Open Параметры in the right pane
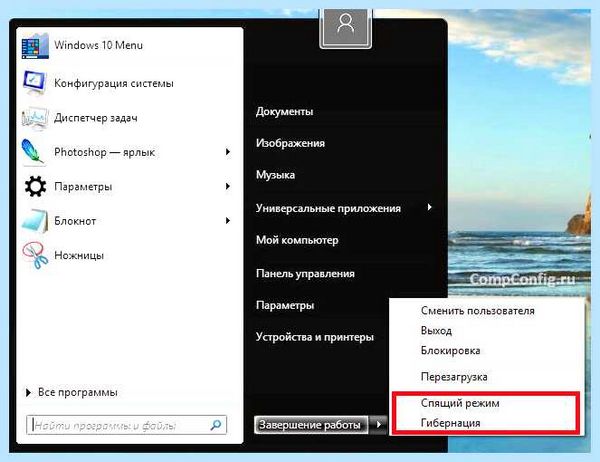600x462 pixels. coord(285,305)
